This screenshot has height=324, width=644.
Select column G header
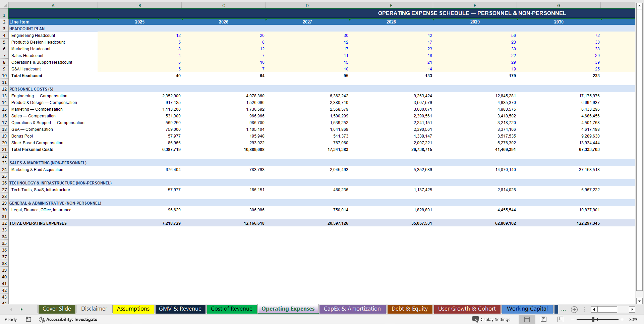pos(558,5)
